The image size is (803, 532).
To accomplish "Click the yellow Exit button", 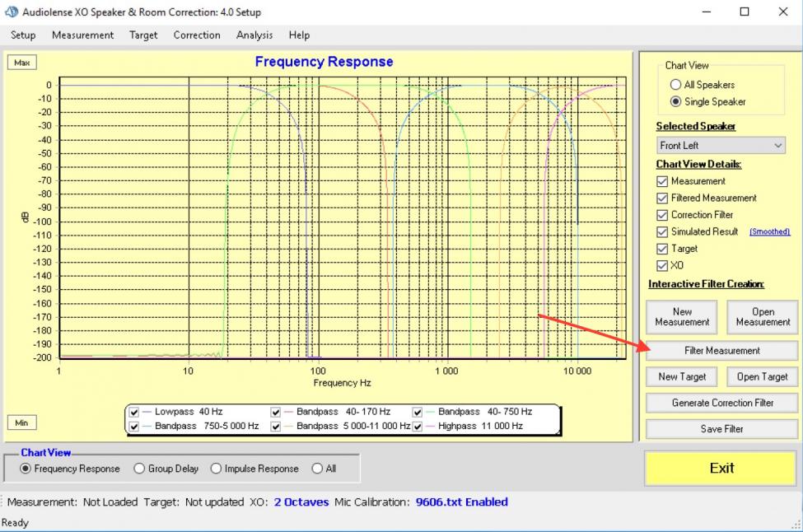I will 721,468.
